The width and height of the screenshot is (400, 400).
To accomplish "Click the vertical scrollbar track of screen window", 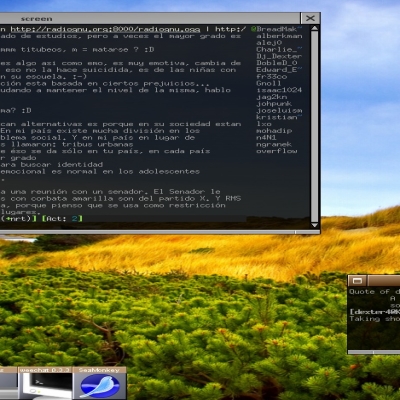I will [314, 127].
